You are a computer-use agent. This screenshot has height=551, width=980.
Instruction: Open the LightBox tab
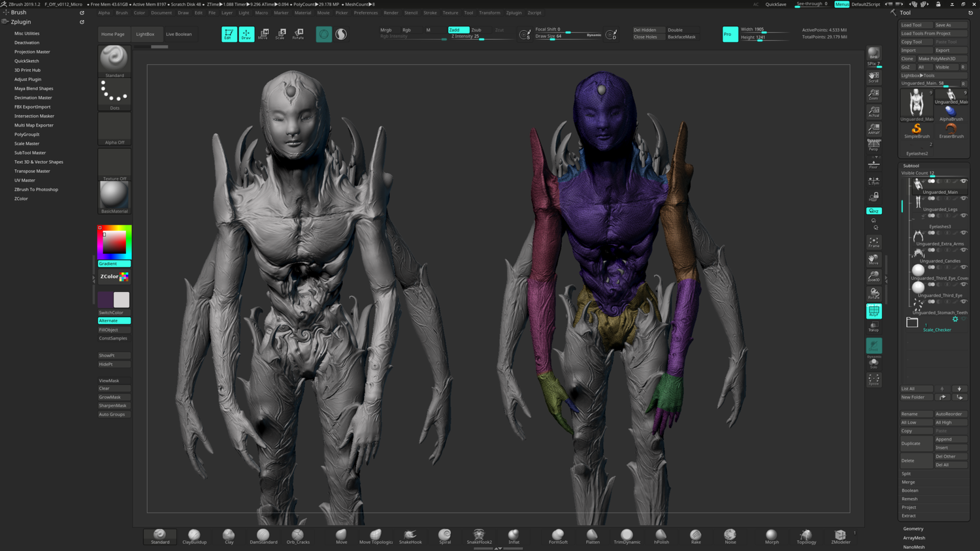(x=145, y=34)
